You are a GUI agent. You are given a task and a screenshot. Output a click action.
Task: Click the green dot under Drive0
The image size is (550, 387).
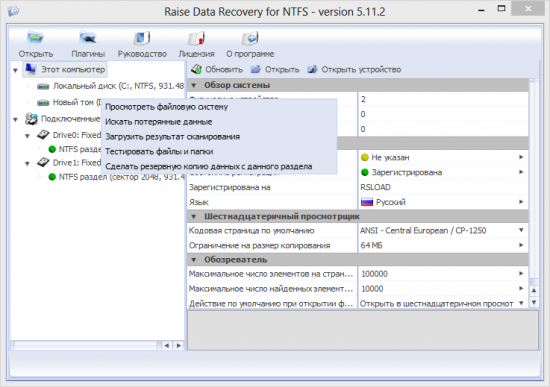point(52,149)
